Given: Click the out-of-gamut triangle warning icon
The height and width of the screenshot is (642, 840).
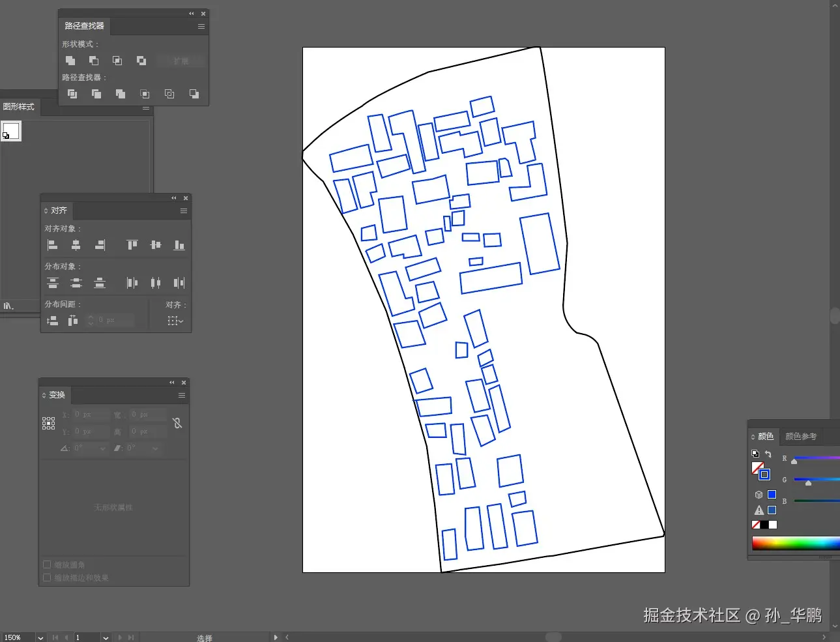Looking at the screenshot, I should (x=759, y=510).
